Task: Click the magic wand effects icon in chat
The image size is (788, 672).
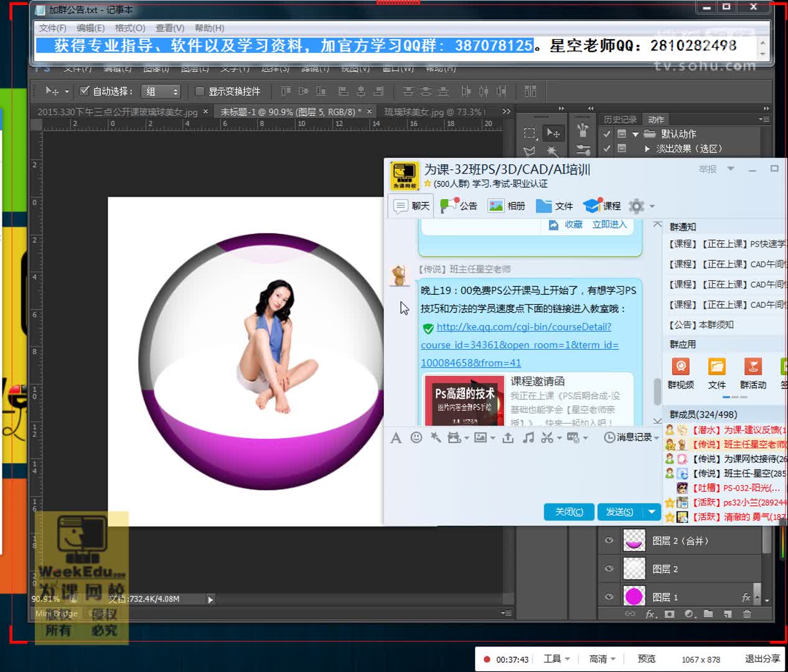Action: [x=436, y=437]
